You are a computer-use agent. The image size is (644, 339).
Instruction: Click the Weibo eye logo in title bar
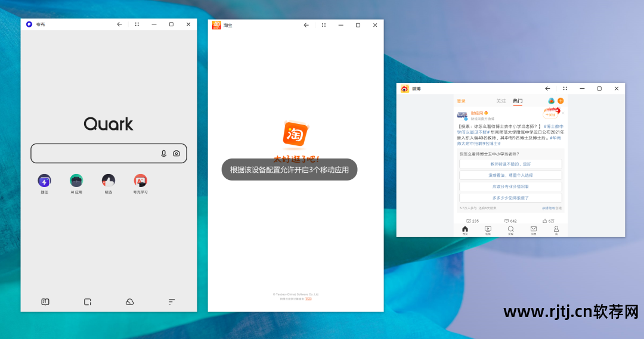coord(405,89)
